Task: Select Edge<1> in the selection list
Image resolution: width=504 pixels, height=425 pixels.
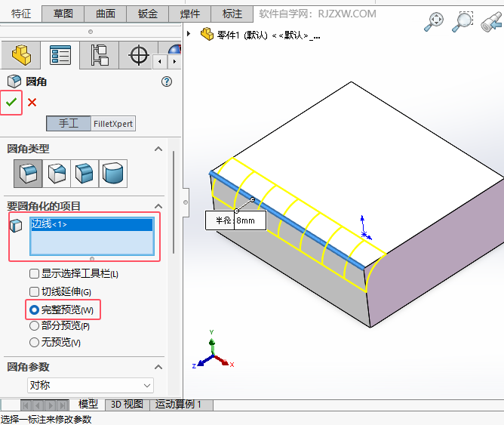Action: click(x=91, y=224)
